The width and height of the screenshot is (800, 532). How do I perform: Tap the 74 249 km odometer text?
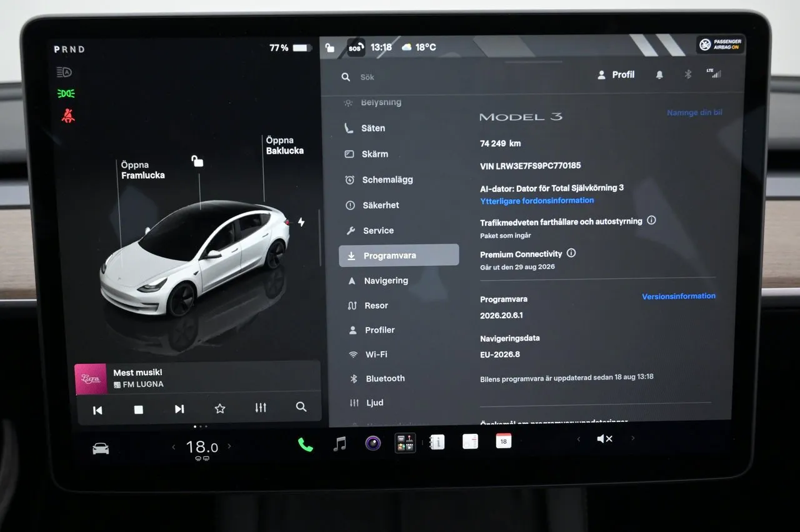(x=501, y=143)
